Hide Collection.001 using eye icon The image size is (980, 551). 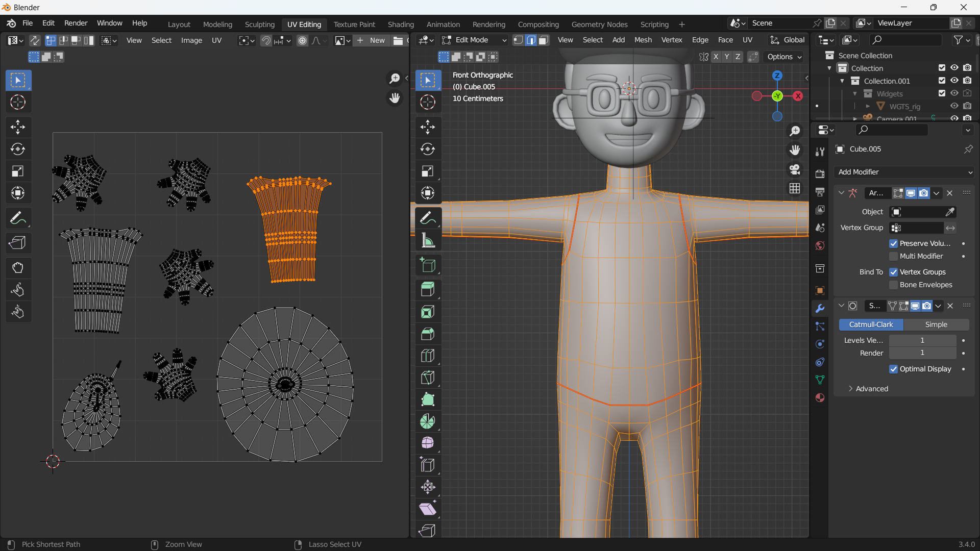coord(954,81)
